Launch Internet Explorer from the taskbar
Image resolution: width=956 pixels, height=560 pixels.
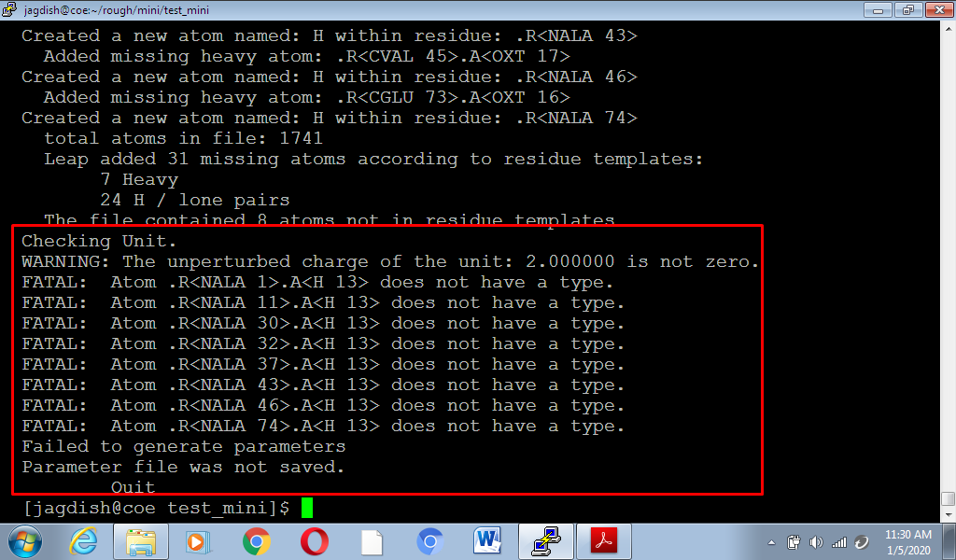click(84, 540)
